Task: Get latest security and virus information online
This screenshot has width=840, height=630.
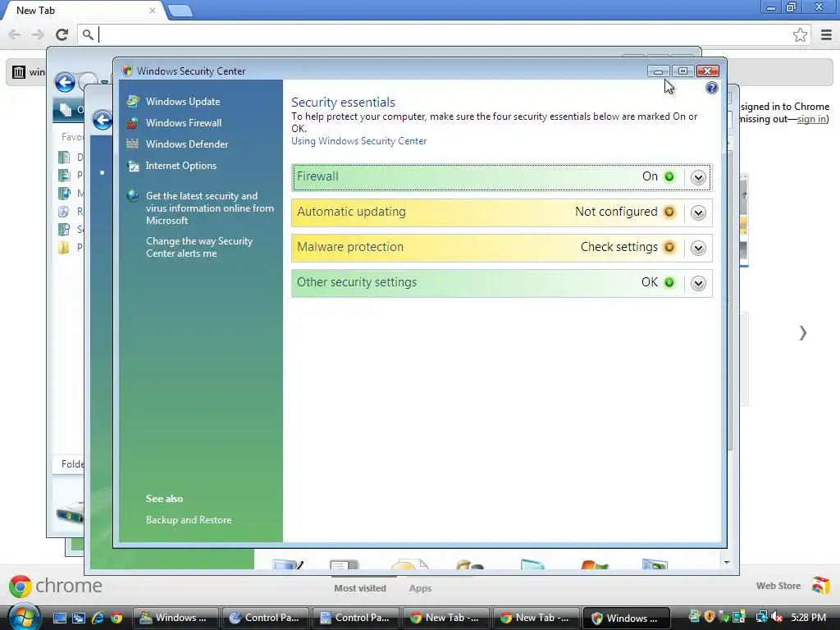Action: pos(209,208)
